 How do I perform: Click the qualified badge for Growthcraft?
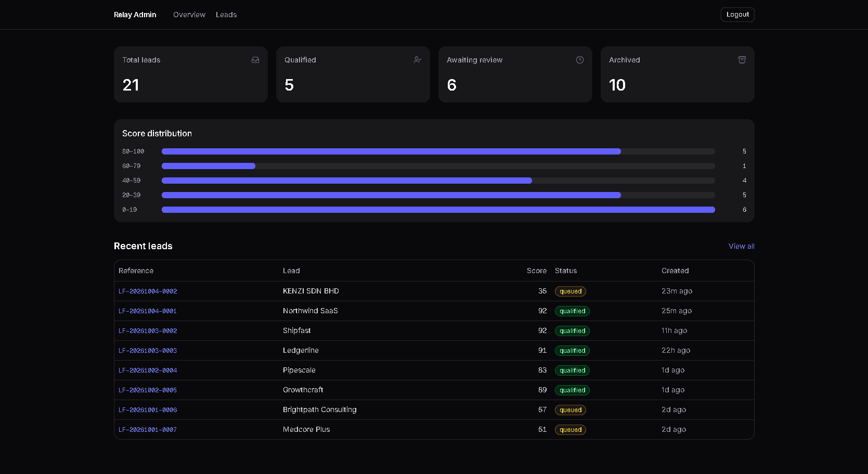(x=572, y=390)
